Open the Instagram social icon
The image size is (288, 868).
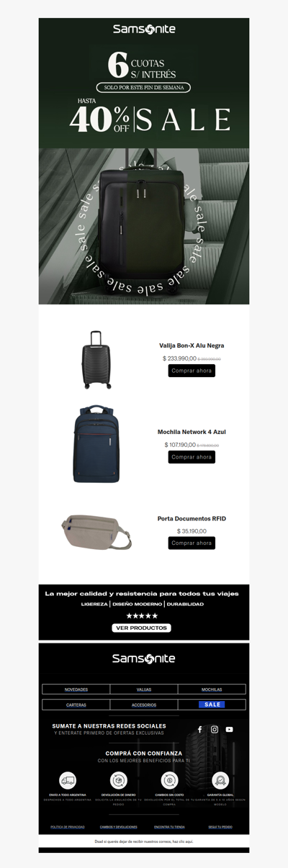[215, 730]
